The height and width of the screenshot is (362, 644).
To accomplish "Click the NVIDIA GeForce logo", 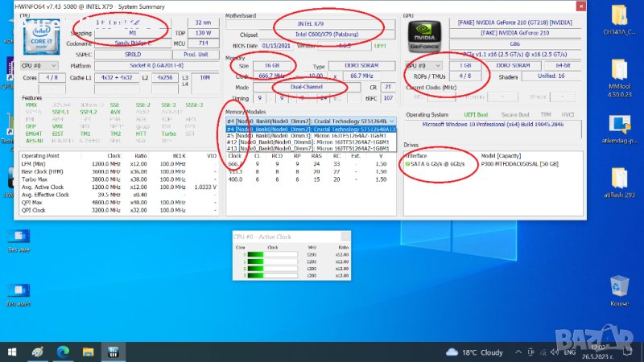I will coord(423,35).
